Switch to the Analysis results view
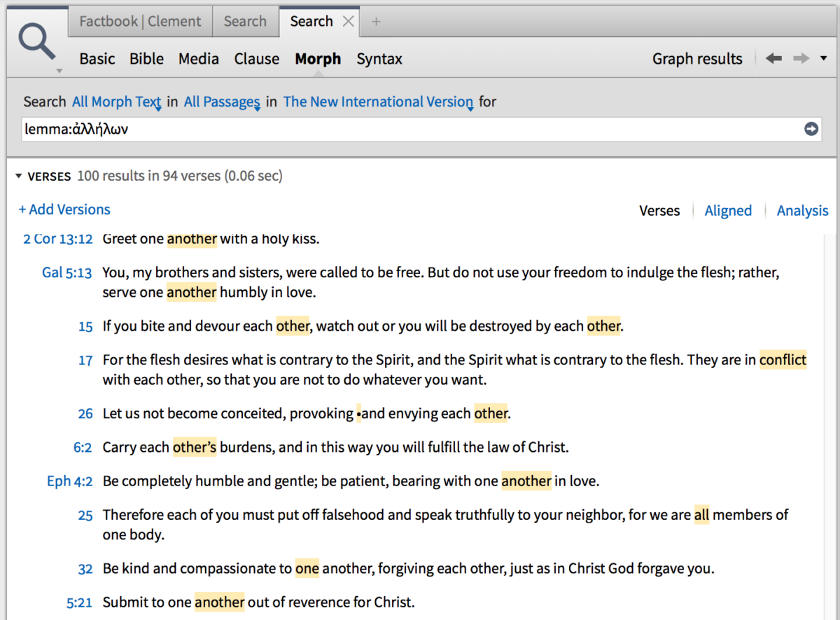This screenshot has height=620, width=840. [x=802, y=210]
